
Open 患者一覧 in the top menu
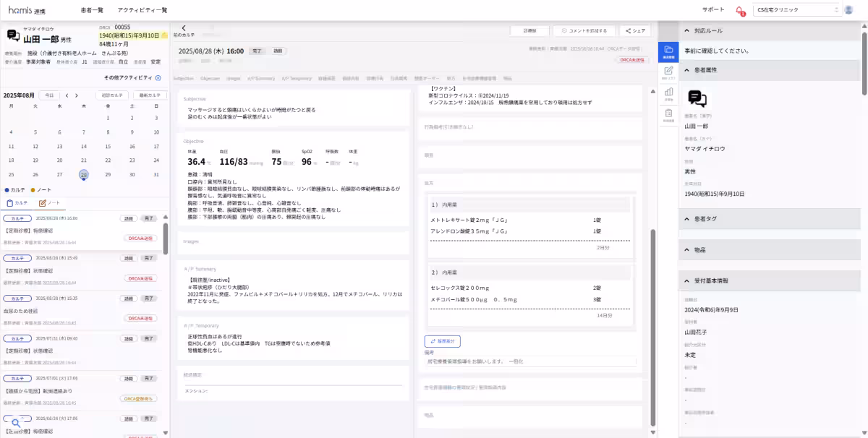[92, 10]
